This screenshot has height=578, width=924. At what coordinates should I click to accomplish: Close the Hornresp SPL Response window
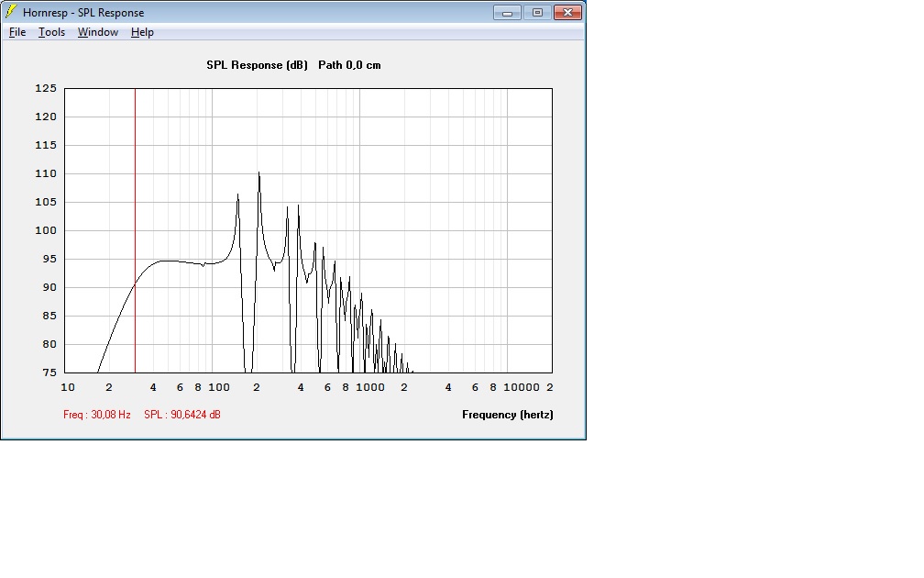pyautogui.click(x=567, y=13)
